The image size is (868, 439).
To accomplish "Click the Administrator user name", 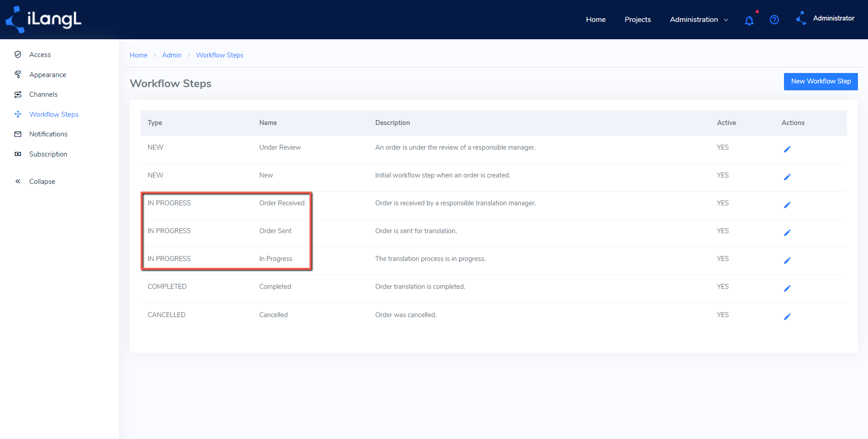I will [834, 18].
